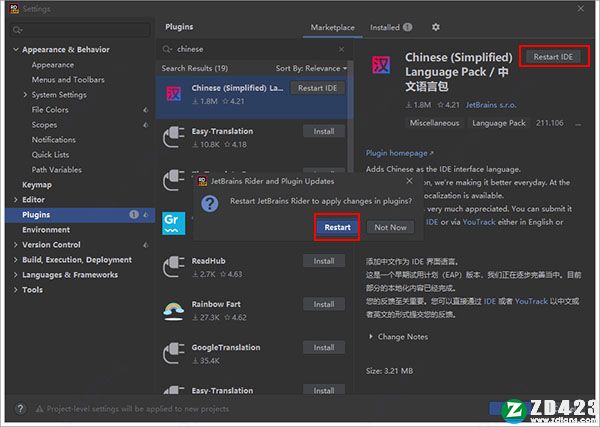Open help with the bottom question mark

(20, 409)
